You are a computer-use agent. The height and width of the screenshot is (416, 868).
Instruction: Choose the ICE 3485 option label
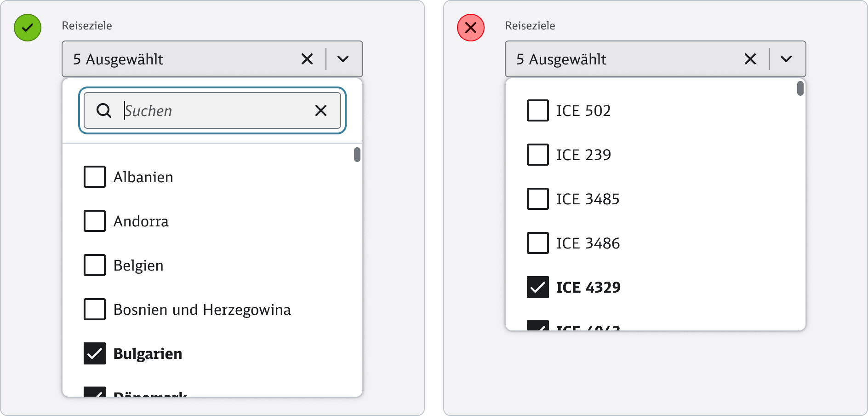588,199
